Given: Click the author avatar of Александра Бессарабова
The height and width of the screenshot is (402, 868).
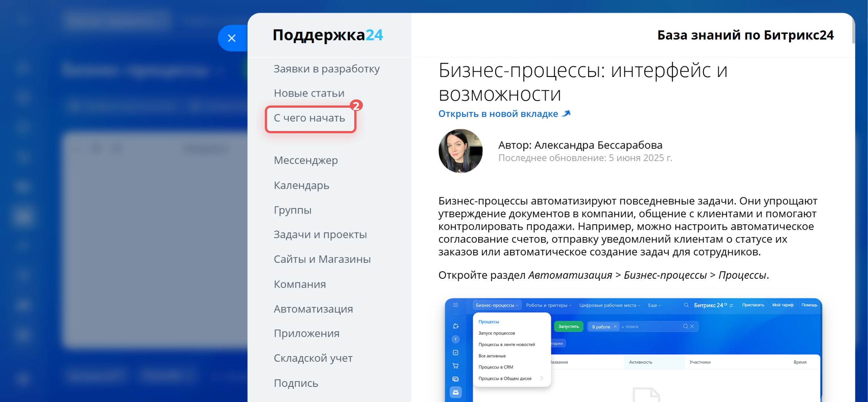Looking at the screenshot, I should [460, 151].
